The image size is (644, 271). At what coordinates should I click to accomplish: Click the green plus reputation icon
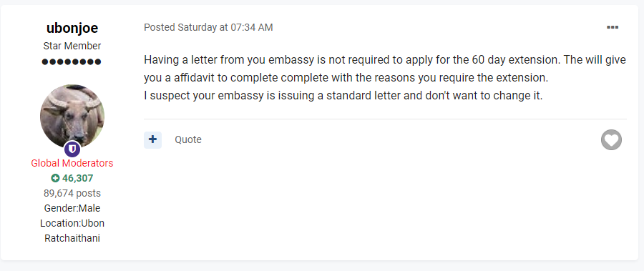click(x=55, y=178)
